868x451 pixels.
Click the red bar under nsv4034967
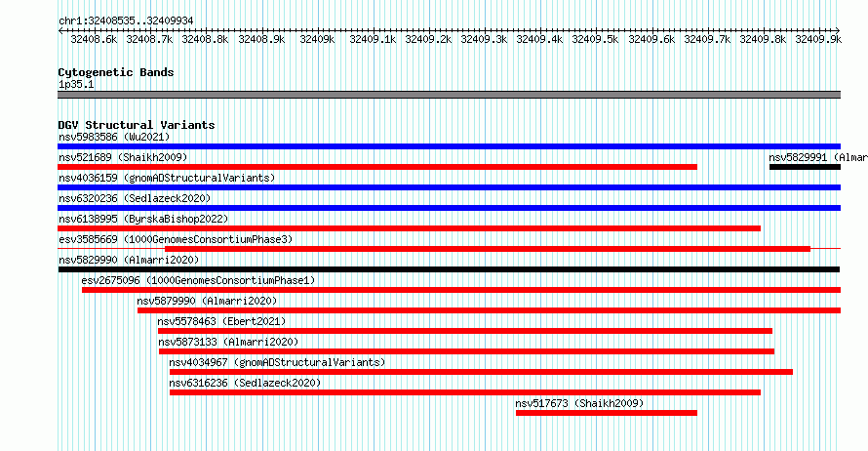[x=481, y=372]
